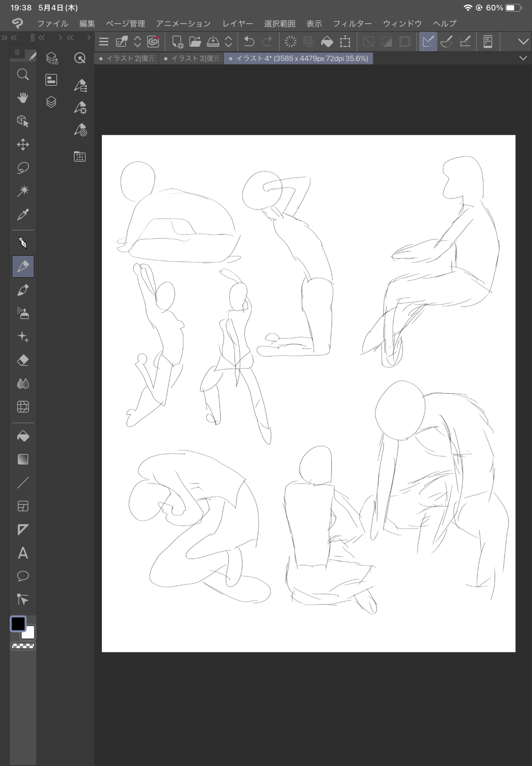
Task: Open the Tool Property palette icon
Action: coord(80,107)
